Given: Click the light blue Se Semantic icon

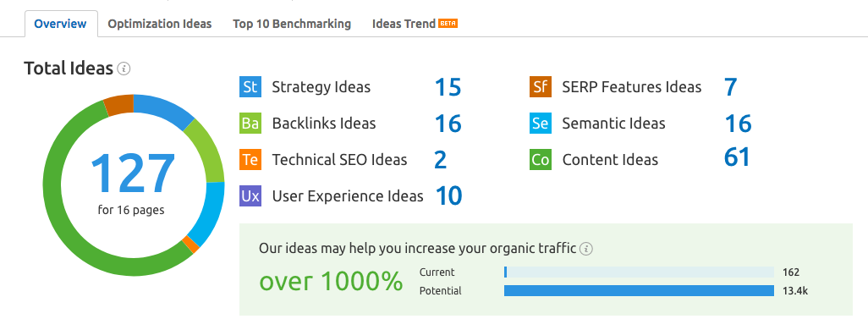Looking at the screenshot, I should [541, 124].
